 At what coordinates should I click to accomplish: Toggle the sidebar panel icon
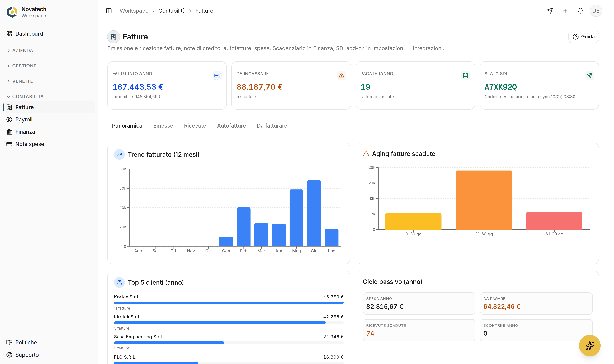coord(109,11)
